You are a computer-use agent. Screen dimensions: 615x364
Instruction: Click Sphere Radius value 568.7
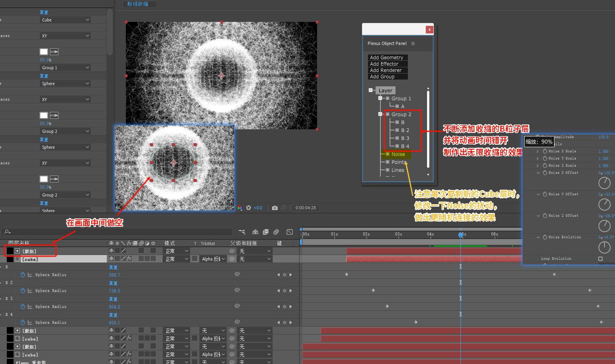click(114, 275)
